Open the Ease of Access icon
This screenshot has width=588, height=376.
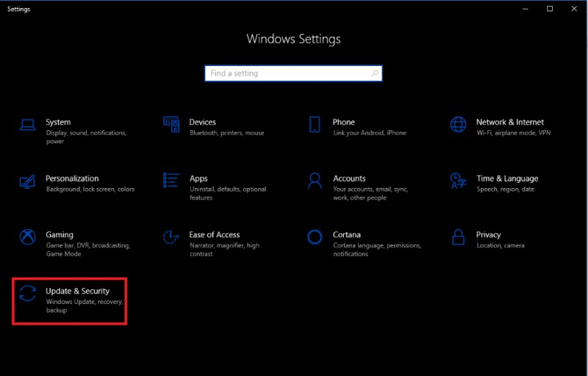[171, 236]
